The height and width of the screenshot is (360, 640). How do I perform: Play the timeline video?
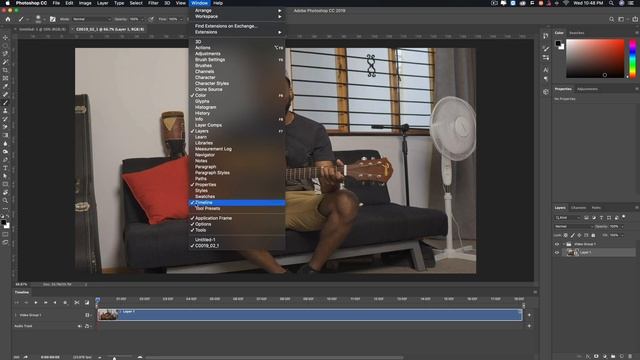pos(36,303)
